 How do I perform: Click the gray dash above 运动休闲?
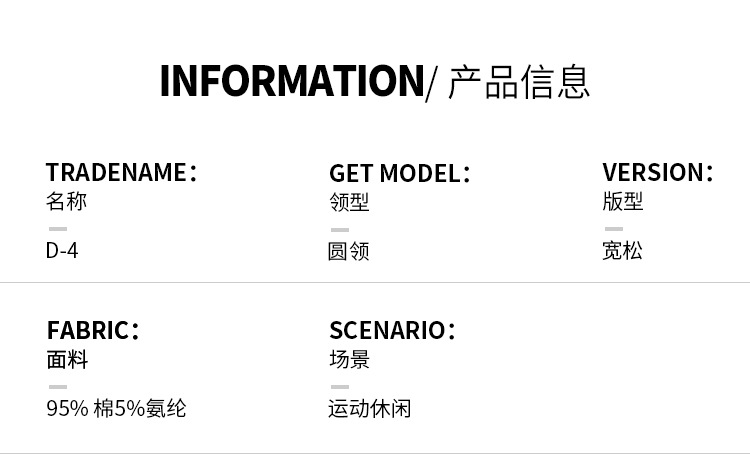tap(340, 387)
